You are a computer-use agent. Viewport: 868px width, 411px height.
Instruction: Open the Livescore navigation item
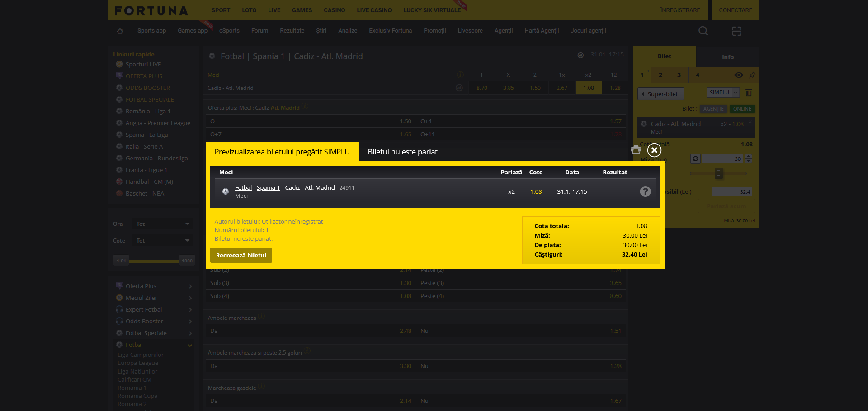click(x=470, y=31)
